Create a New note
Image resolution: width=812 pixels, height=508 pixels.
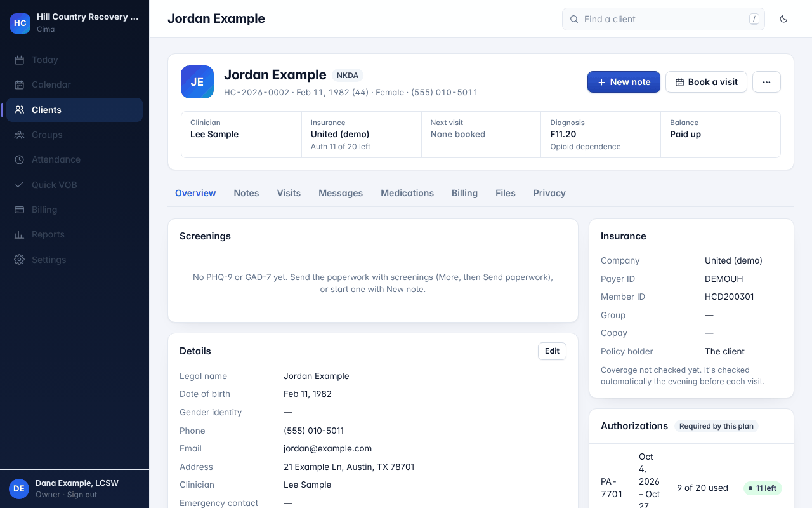pos(624,82)
